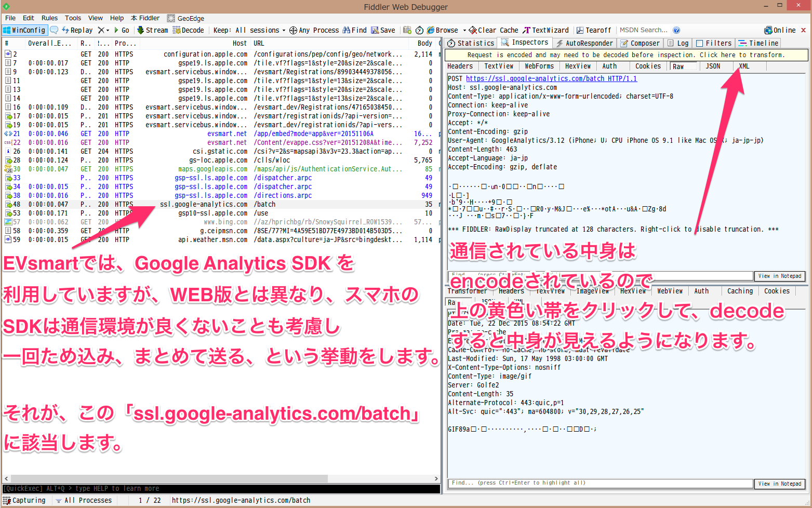This screenshot has width=812, height=508.
Task: Select response WebView inspector tab
Action: pyautogui.click(x=670, y=291)
